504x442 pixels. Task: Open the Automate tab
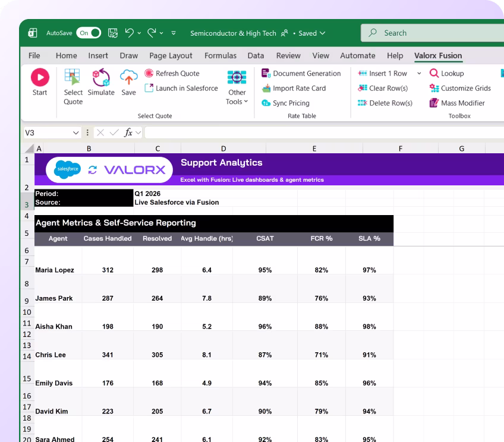[358, 56]
